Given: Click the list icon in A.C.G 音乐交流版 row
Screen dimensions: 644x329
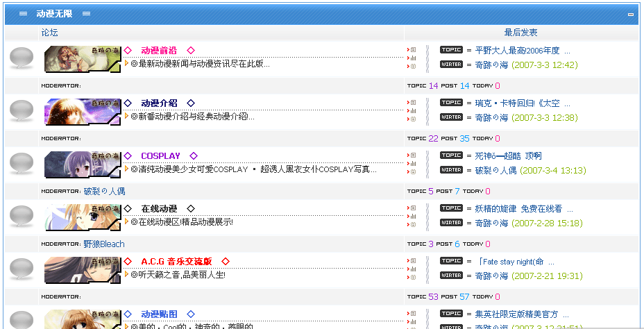Looking at the screenshot, I should point(413,260).
